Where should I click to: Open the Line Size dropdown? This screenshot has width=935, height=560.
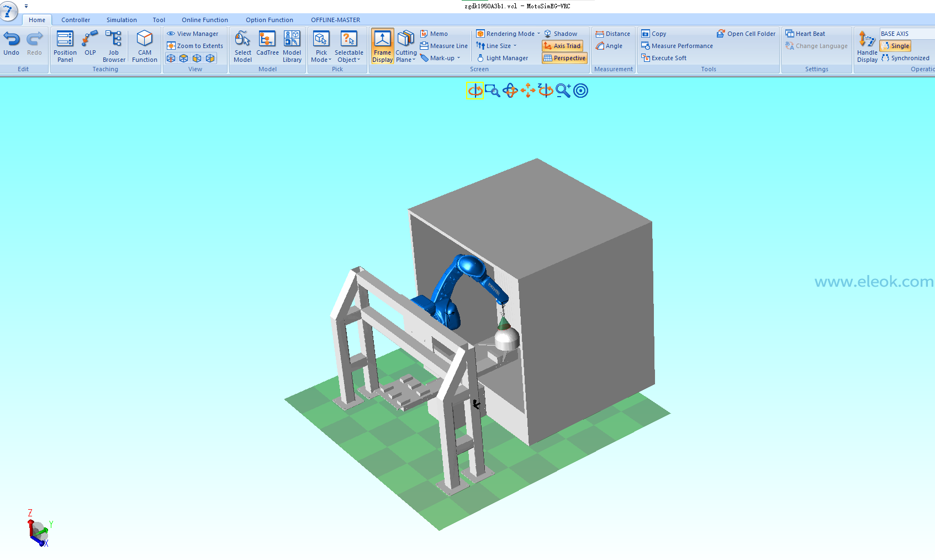[x=496, y=46]
